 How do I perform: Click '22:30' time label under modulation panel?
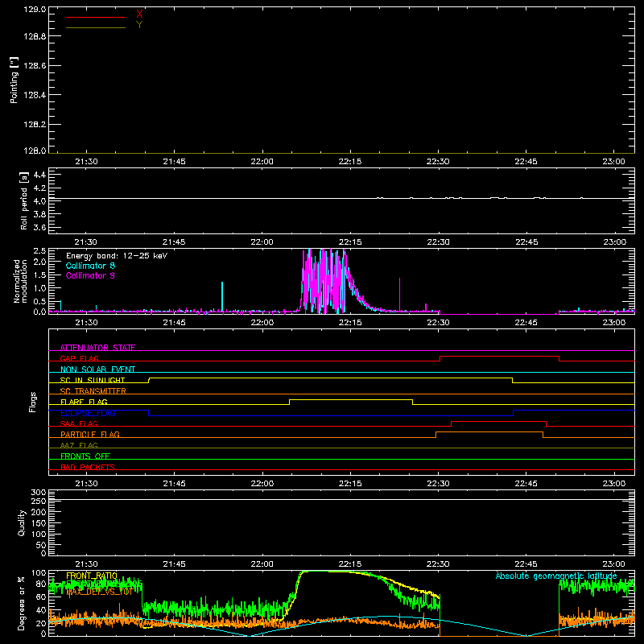click(438, 323)
